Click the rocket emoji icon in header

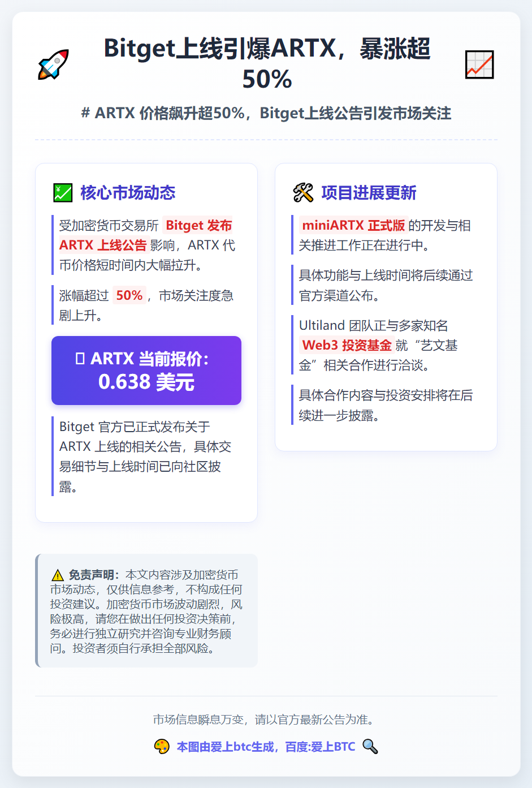[x=54, y=64]
